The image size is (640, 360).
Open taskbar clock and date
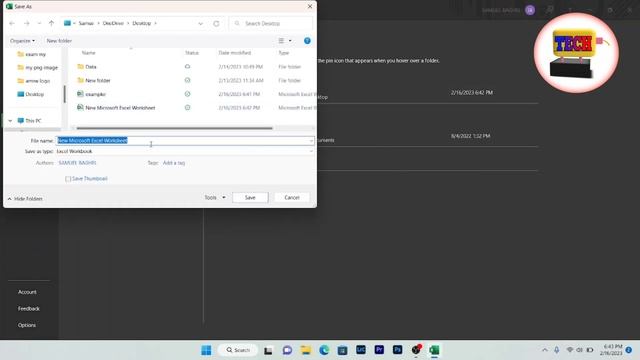611,350
